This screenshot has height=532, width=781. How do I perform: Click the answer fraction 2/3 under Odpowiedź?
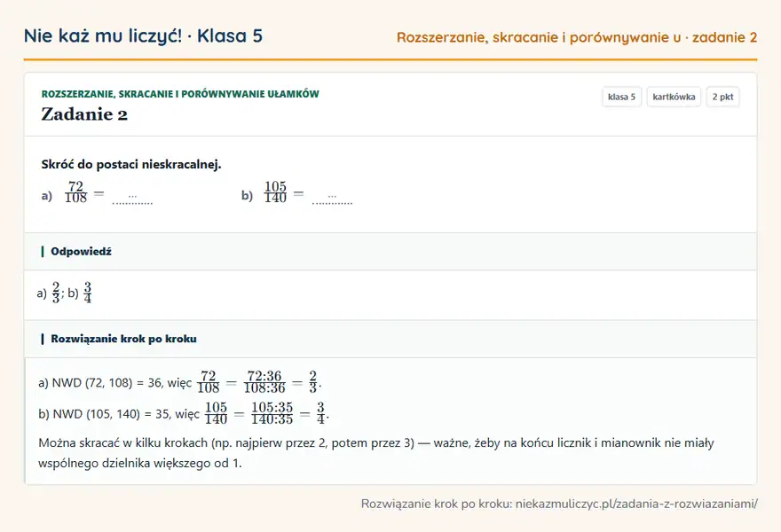pos(56,293)
